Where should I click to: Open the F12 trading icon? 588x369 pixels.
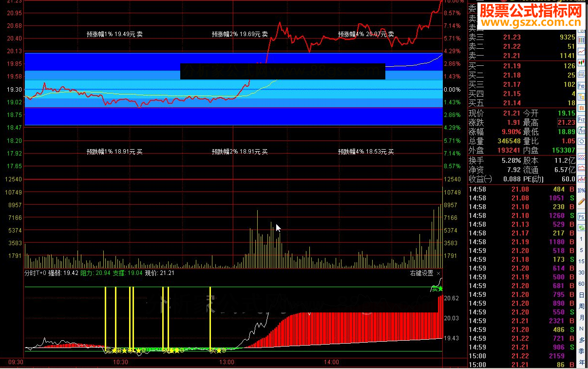click(582, 119)
